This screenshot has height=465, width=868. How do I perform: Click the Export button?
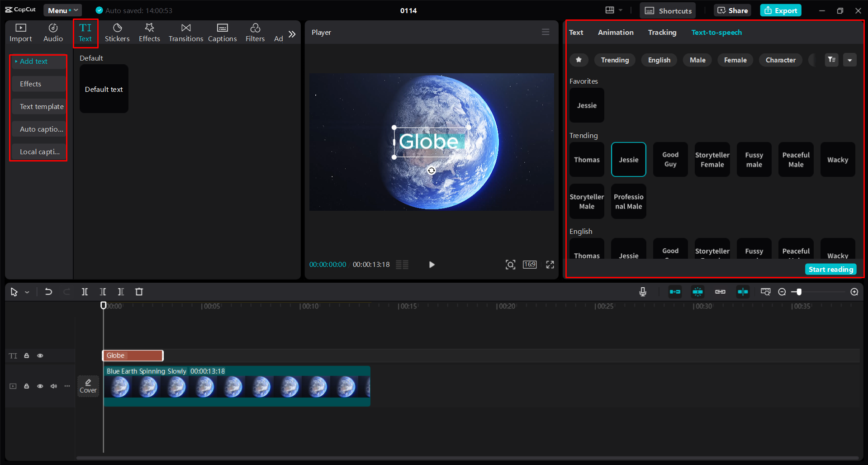tap(780, 10)
